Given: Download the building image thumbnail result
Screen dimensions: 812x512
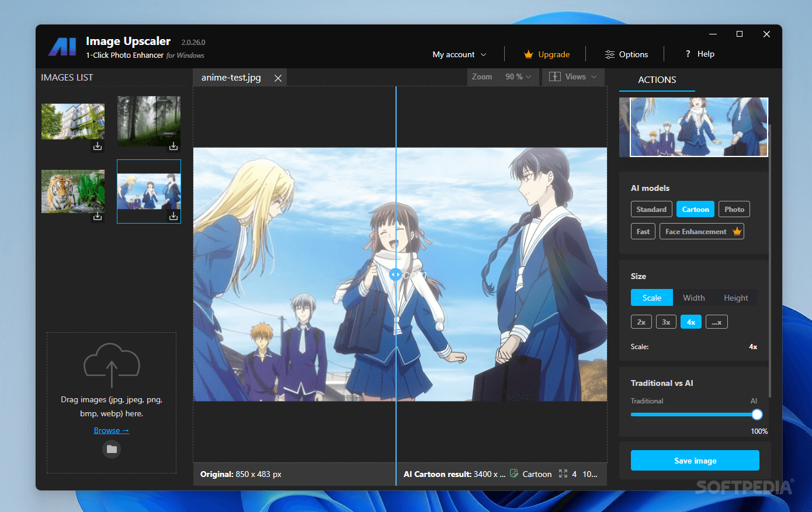Looking at the screenshot, I should coord(98,146).
